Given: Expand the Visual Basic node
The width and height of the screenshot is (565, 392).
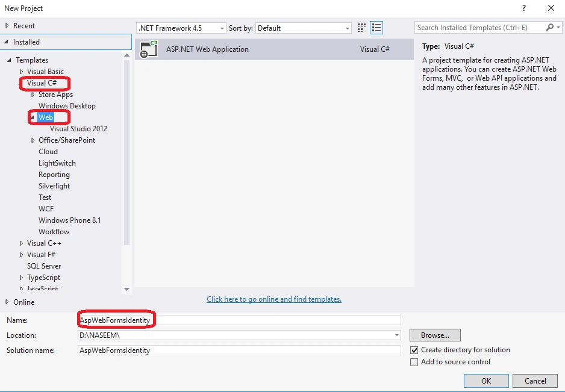Looking at the screenshot, I should [x=21, y=72].
